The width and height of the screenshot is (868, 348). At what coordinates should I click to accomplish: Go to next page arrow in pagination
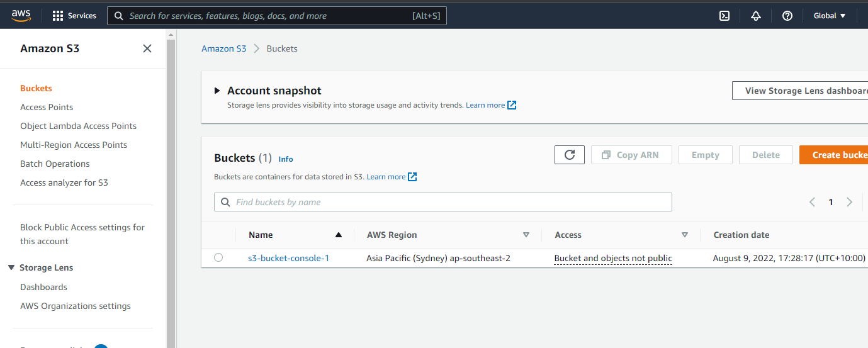tap(850, 202)
